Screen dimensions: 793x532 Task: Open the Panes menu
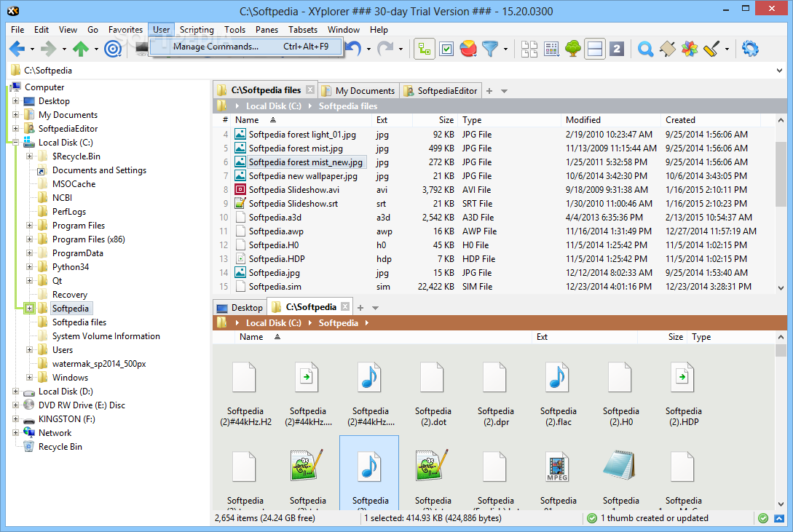tap(267, 30)
